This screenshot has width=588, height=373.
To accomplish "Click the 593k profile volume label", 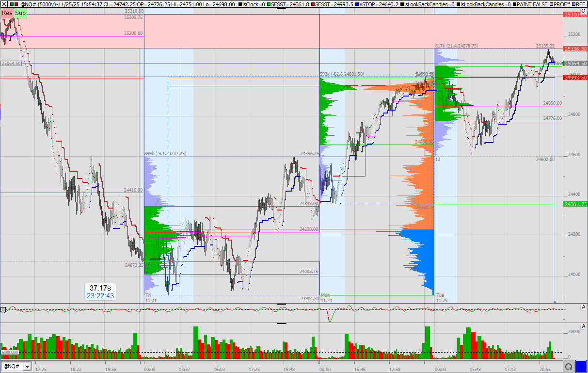I will (x=342, y=74).
